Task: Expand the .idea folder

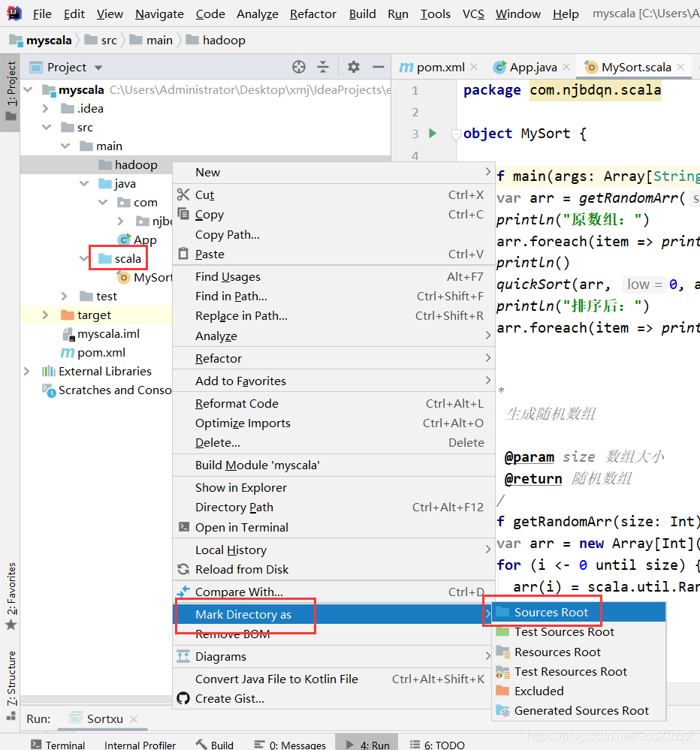Action: coord(46,109)
